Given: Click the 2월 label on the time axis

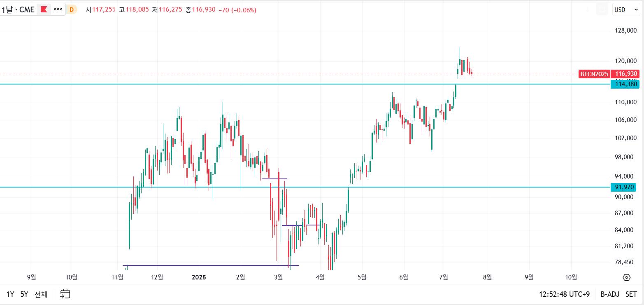Looking at the screenshot, I should pyautogui.click(x=241, y=277).
